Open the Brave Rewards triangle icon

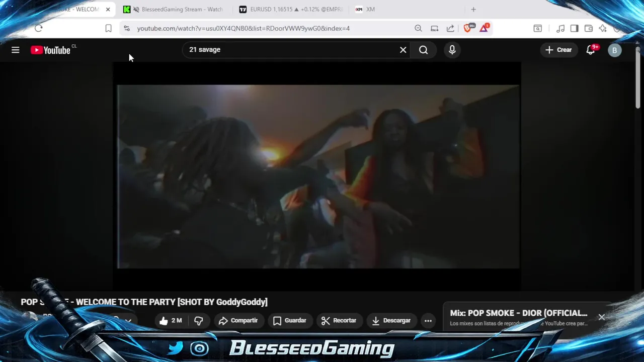click(x=484, y=28)
